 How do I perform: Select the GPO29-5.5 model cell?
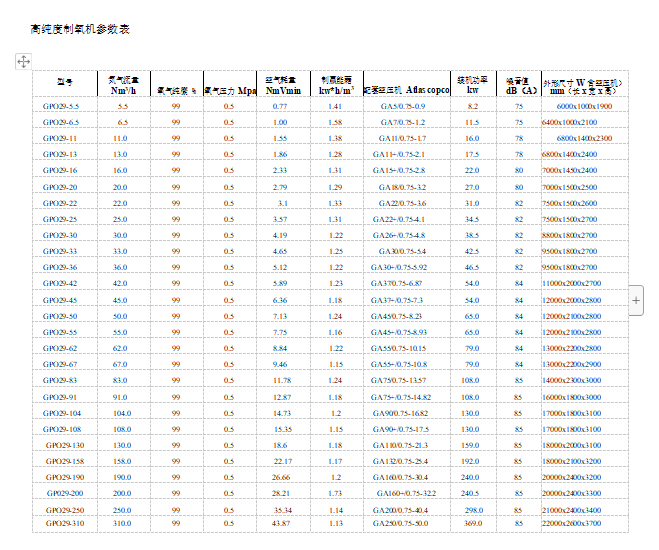click(x=63, y=105)
